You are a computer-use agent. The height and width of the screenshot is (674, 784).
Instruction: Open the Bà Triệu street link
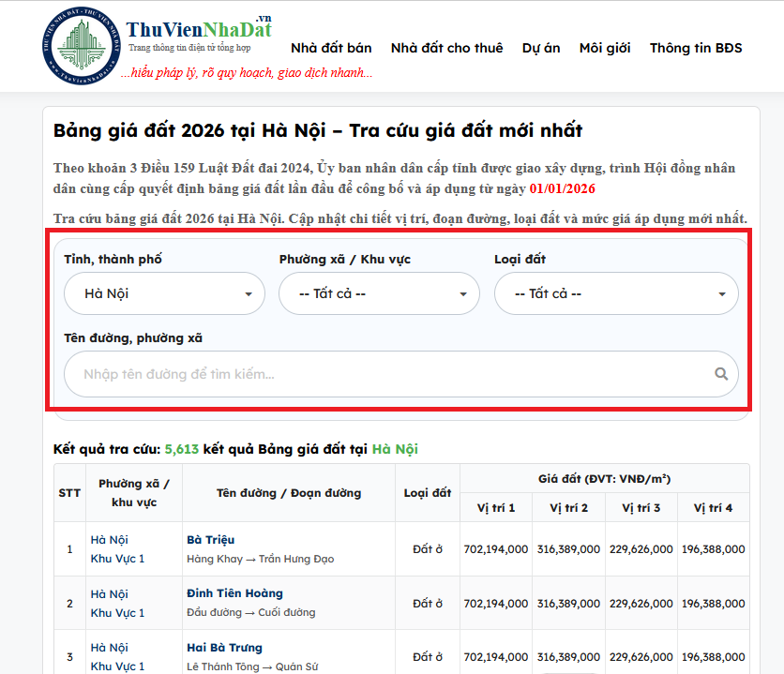click(211, 540)
